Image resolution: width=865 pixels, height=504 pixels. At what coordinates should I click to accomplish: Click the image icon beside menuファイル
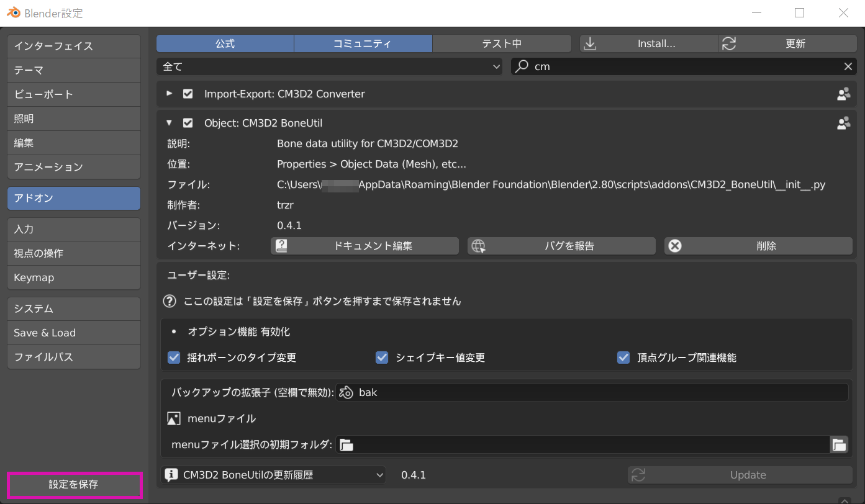click(x=174, y=418)
